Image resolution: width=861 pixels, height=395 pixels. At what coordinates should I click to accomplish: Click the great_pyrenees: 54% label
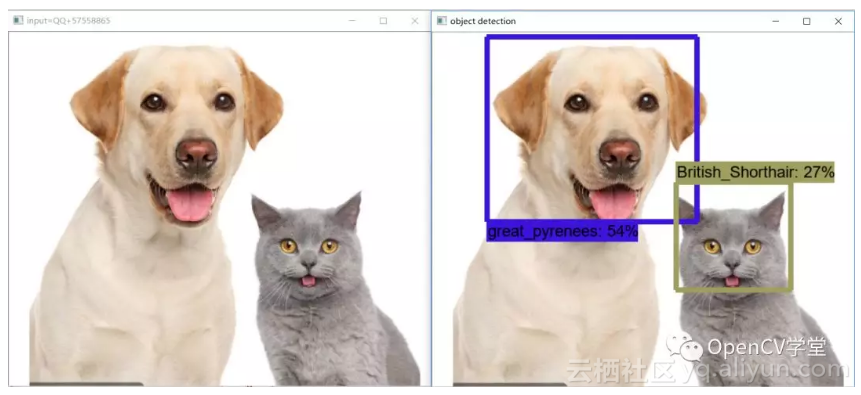click(562, 232)
